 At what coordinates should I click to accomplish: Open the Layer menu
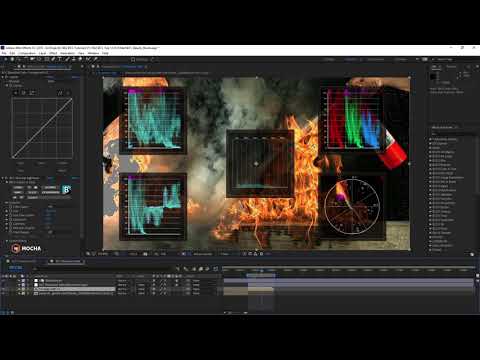click(42, 53)
